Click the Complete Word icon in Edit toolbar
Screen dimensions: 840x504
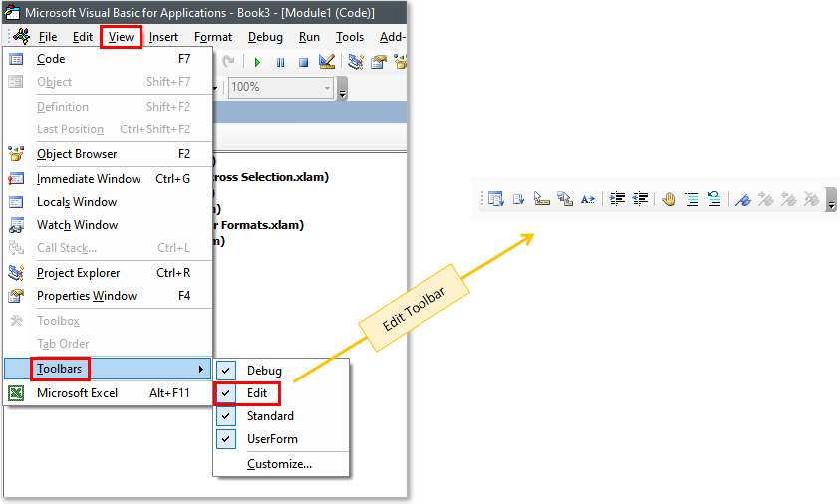click(x=588, y=199)
